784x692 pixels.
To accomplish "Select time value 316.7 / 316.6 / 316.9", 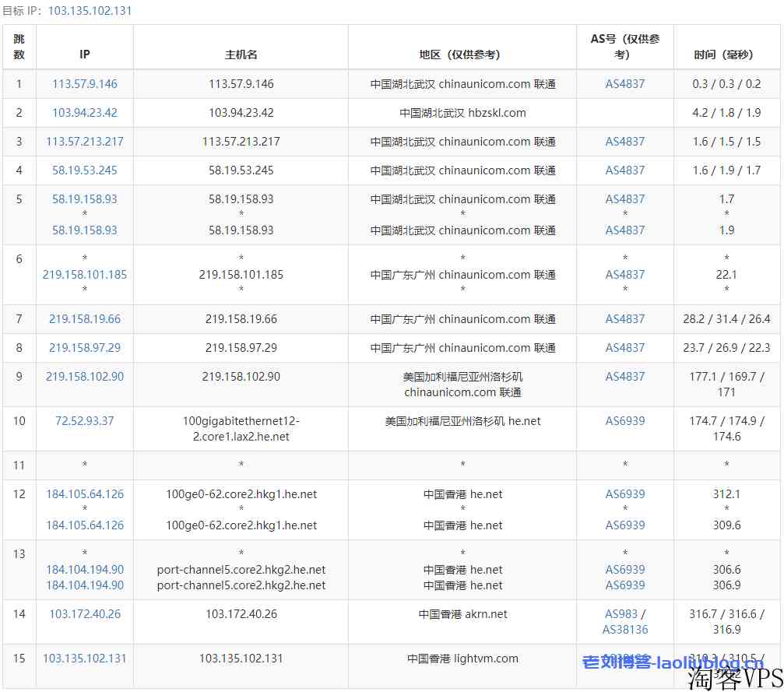I will (726, 621).
